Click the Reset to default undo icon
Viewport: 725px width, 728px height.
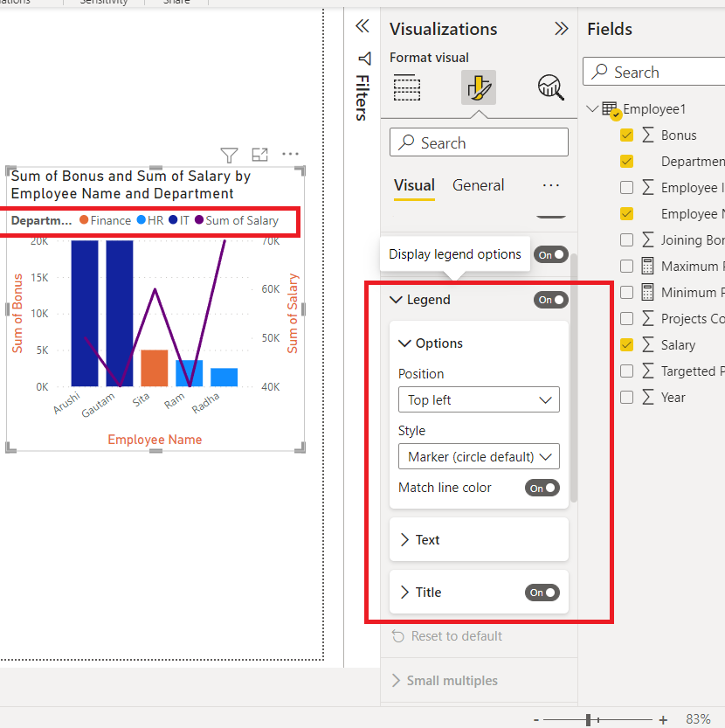[x=397, y=636]
